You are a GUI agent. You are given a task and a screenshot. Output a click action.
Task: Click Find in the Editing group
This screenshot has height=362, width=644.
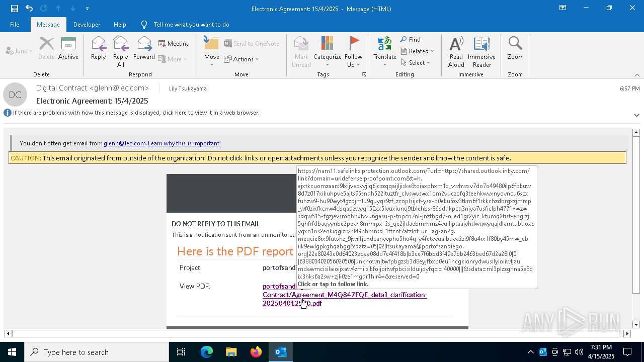click(411, 40)
